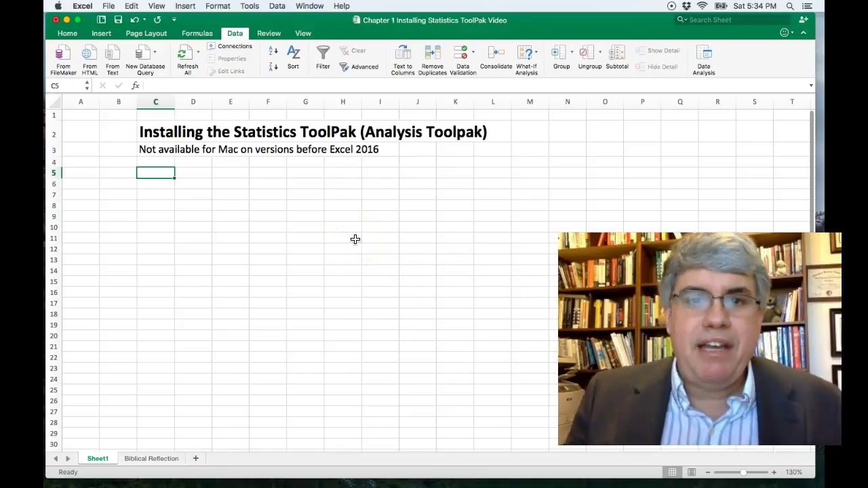Insert a Subtotal
The image size is (868, 488).
click(x=616, y=58)
